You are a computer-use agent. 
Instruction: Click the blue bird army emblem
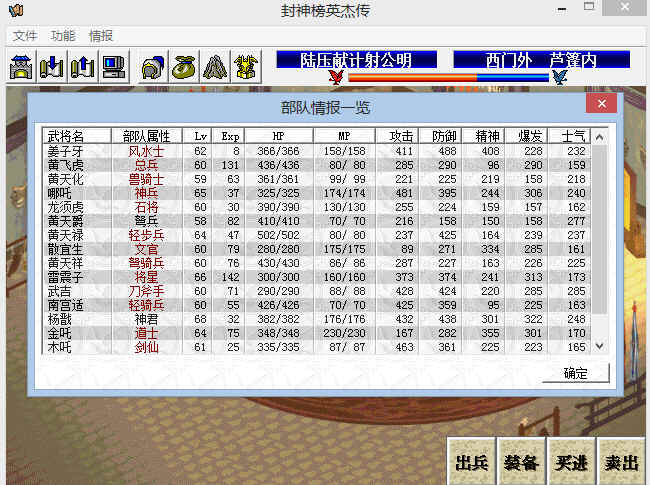[x=560, y=77]
